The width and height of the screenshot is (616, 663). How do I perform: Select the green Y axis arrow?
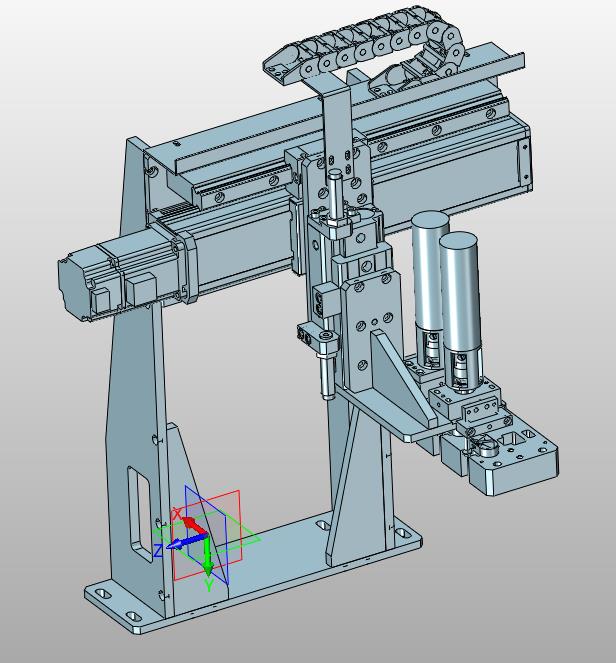[208, 556]
